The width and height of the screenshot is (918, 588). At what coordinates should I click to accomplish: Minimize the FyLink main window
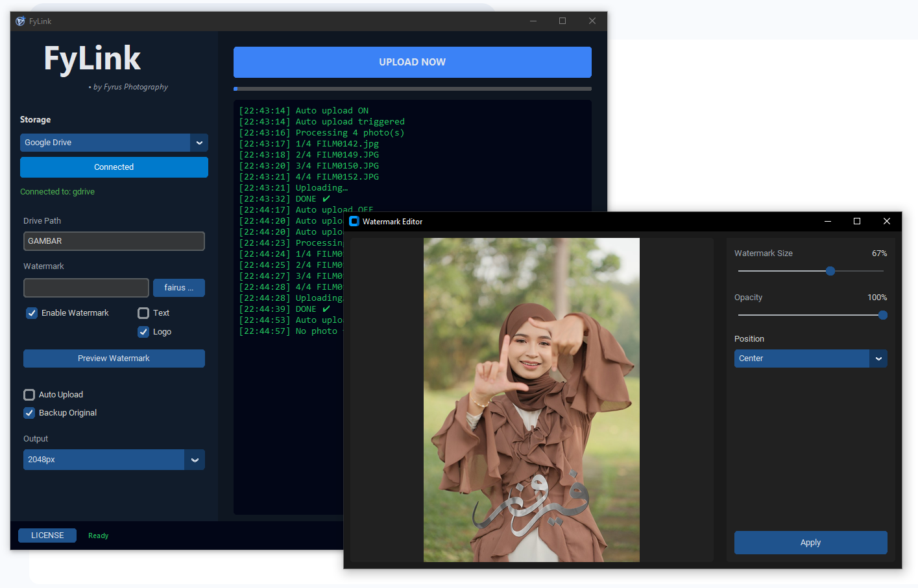coord(533,21)
